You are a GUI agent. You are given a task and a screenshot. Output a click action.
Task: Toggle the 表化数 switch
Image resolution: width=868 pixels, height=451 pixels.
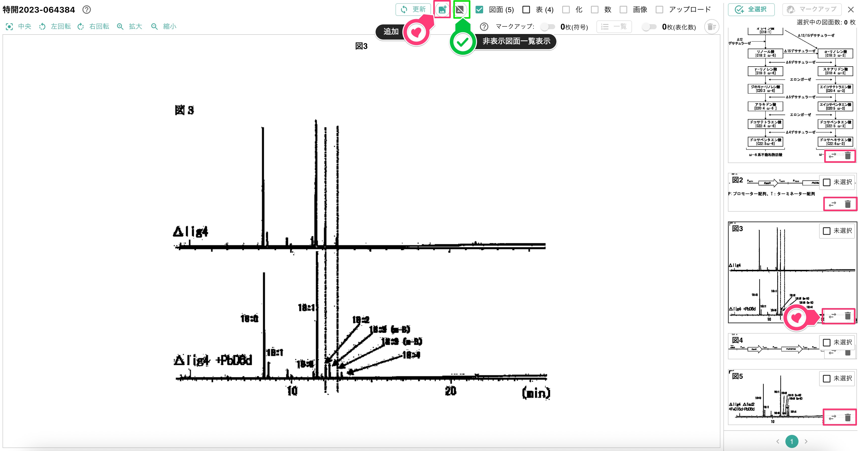click(x=649, y=27)
